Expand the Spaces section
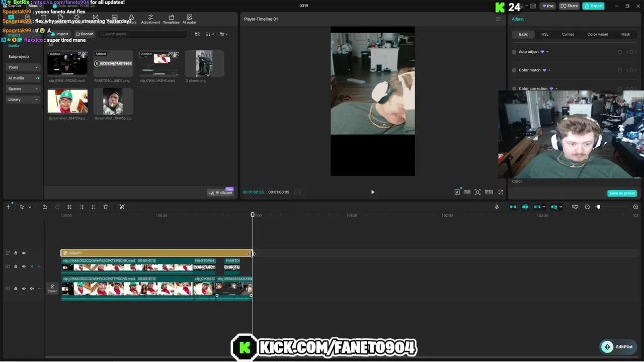Viewport: 644px width, 362px height. click(x=23, y=89)
